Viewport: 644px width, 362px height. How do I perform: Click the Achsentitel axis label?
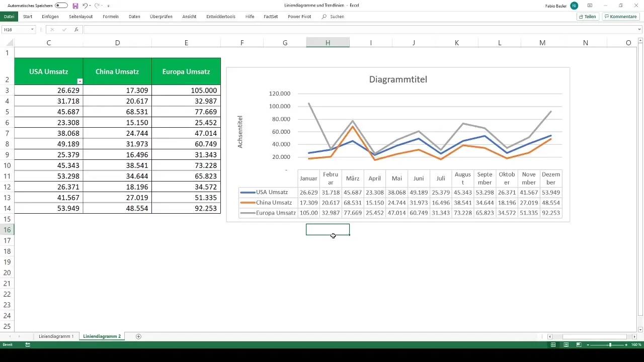240,132
